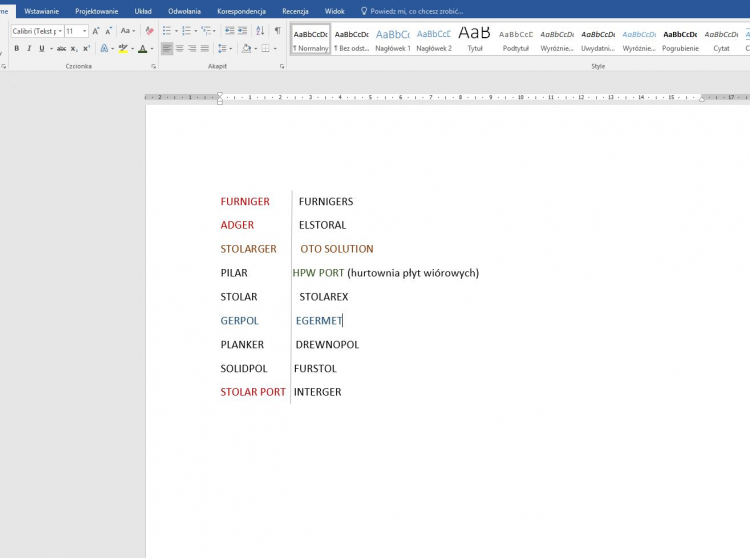Switch to the Recenzja tab
The height and width of the screenshot is (558, 750).
pos(295,11)
